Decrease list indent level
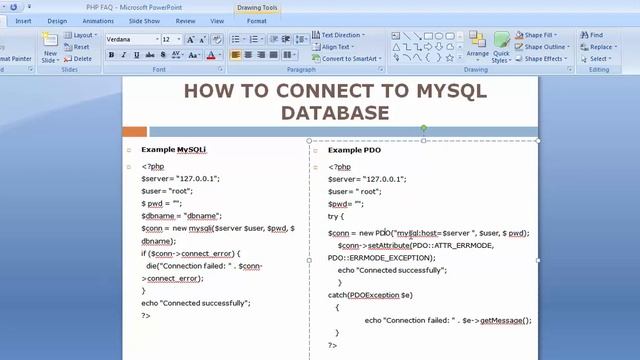Image resolution: width=640 pixels, height=360 pixels. [x=274, y=39]
